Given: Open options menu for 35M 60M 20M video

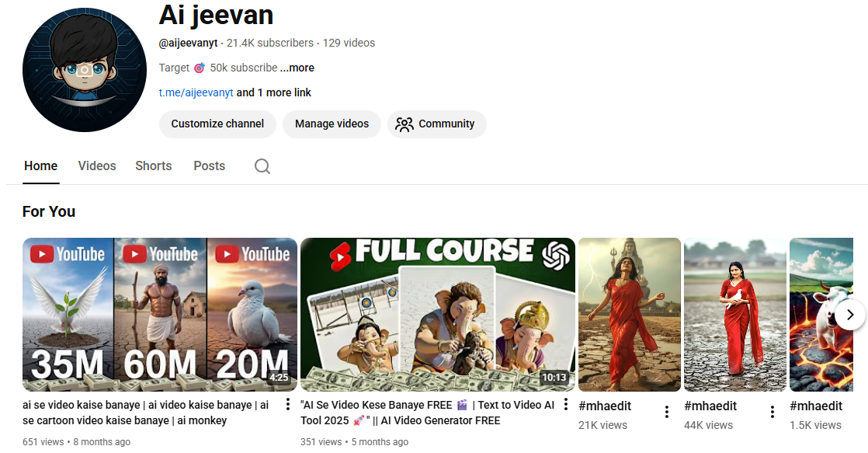Looking at the screenshot, I should 288,405.
